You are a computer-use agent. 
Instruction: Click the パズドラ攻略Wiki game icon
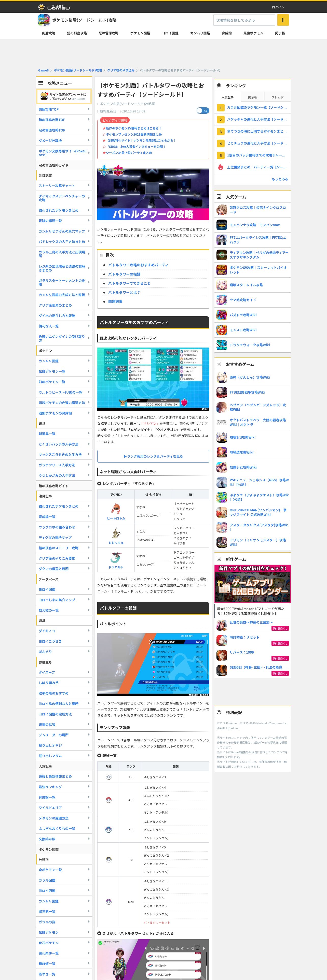(x=222, y=315)
